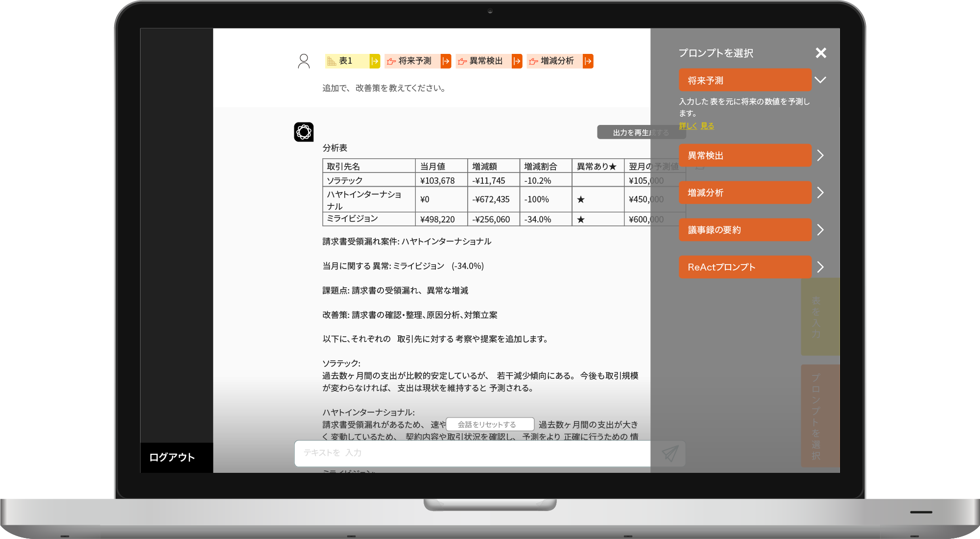Expand the 議事録の要約 prompt chevron
Viewport: 980px width, 539px height.
coord(820,230)
